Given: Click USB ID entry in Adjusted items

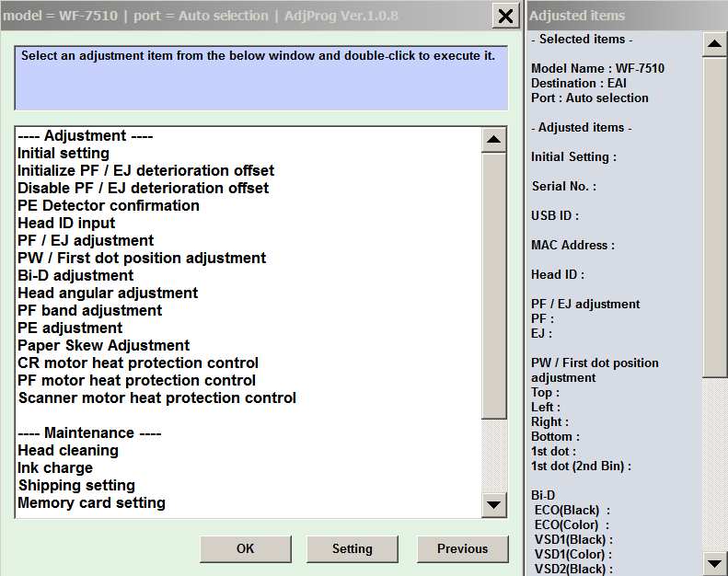Looking at the screenshot, I should pyautogui.click(x=555, y=216).
